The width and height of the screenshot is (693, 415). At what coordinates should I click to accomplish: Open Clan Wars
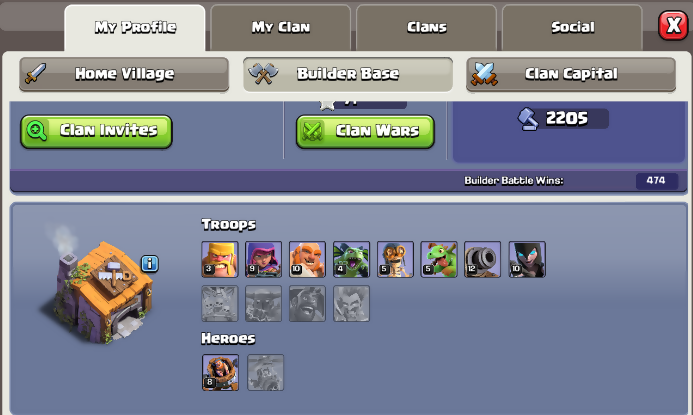tap(366, 132)
